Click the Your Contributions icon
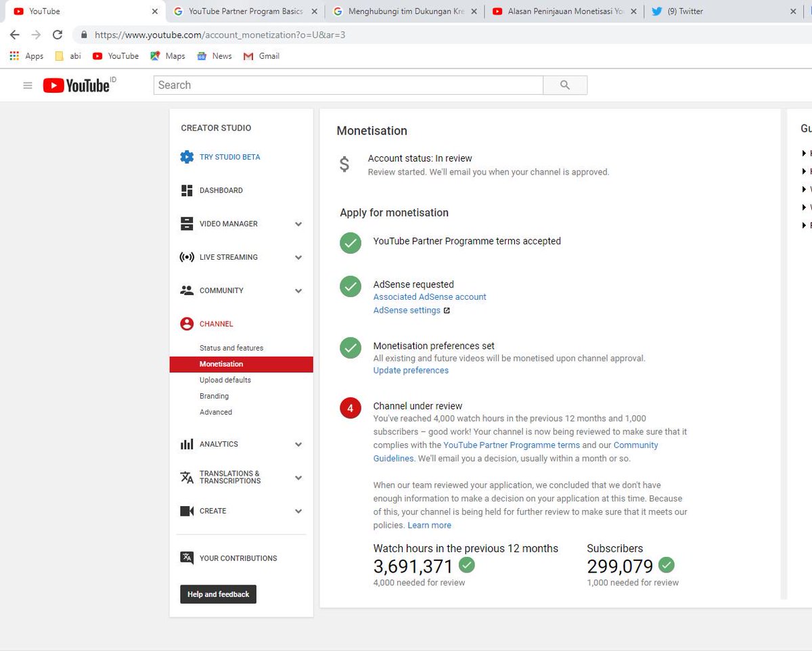 click(187, 558)
